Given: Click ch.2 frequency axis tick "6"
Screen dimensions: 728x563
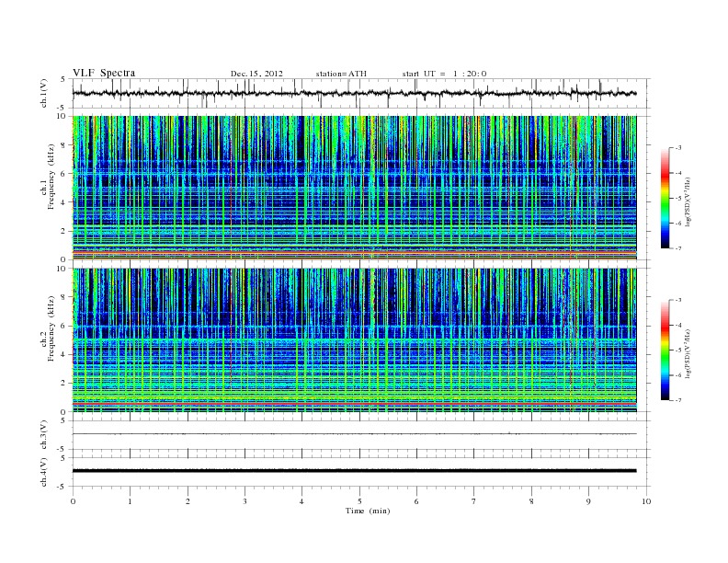Looking at the screenshot, I should tap(63, 326).
